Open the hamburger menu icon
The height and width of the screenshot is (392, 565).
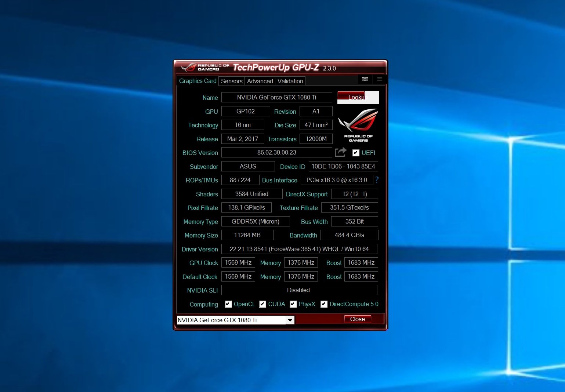click(x=380, y=79)
